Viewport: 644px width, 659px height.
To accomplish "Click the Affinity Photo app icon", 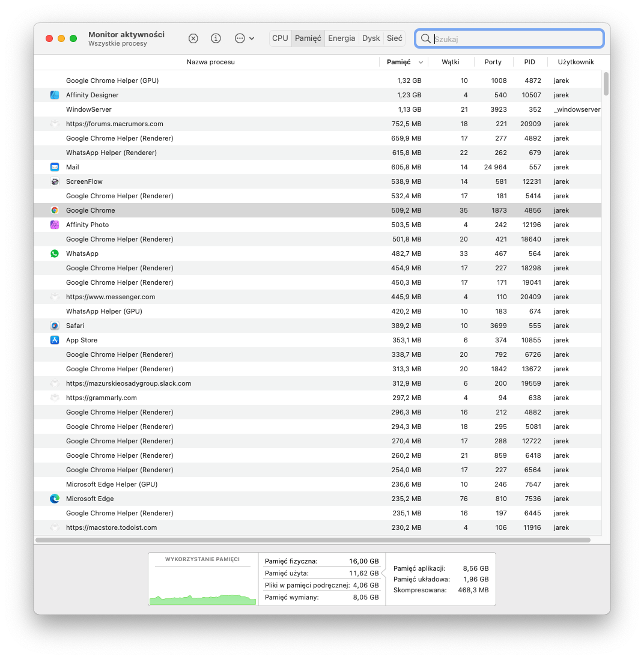I will (55, 225).
